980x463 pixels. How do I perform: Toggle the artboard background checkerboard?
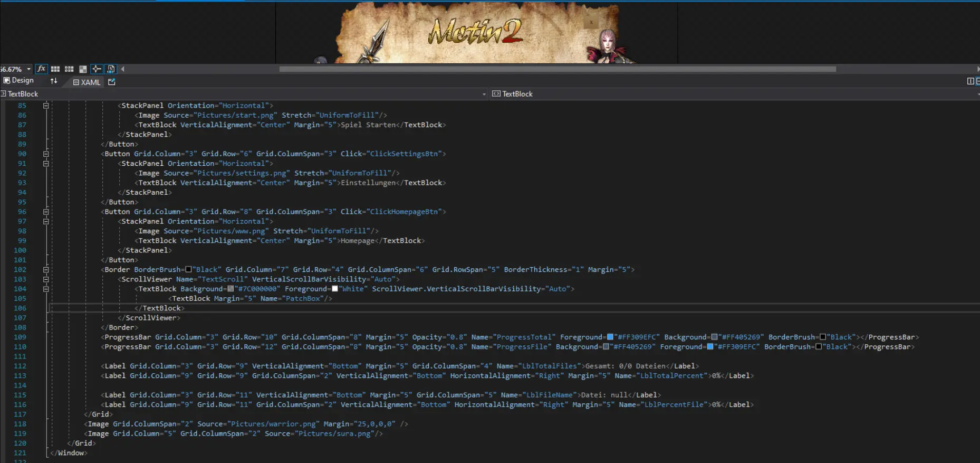pyautogui.click(x=83, y=69)
